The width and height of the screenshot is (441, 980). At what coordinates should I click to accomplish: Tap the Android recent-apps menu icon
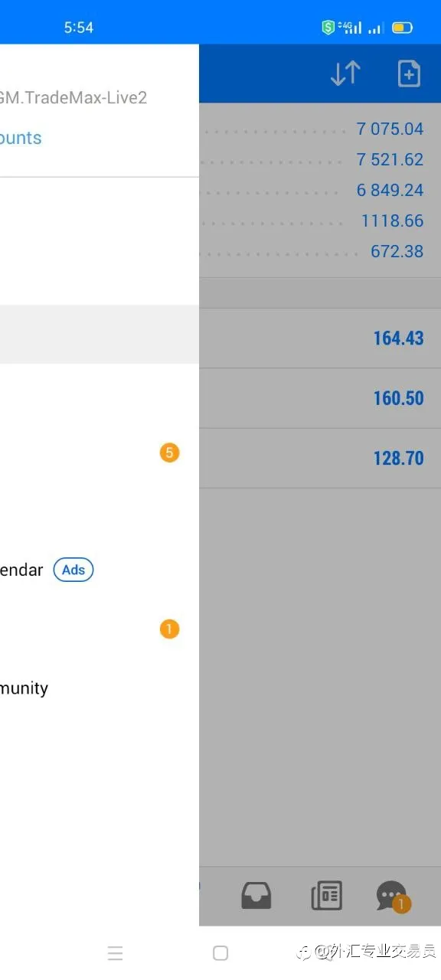click(115, 953)
